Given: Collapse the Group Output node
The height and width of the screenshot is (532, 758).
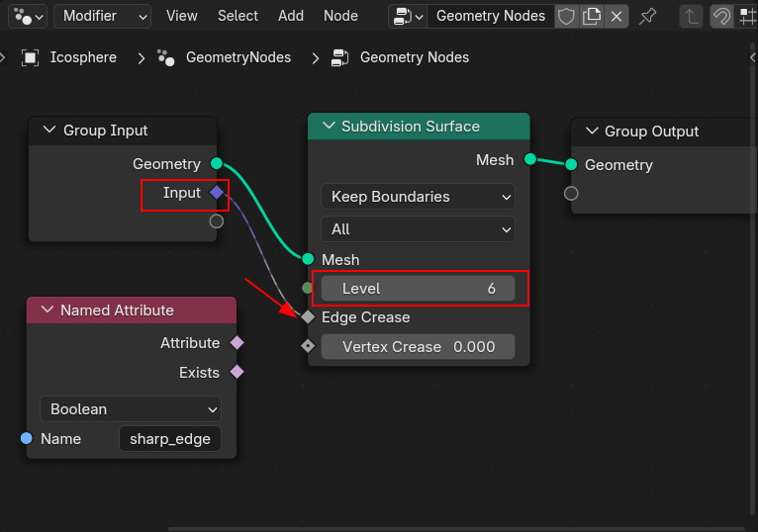Looking at the screenshot, I should (x=592, y=131).
